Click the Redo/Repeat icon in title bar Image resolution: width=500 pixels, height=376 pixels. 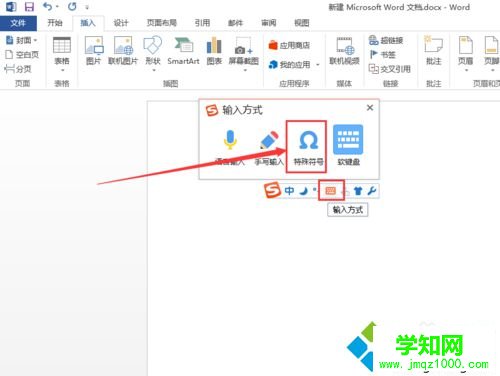[x=72, y=6]
